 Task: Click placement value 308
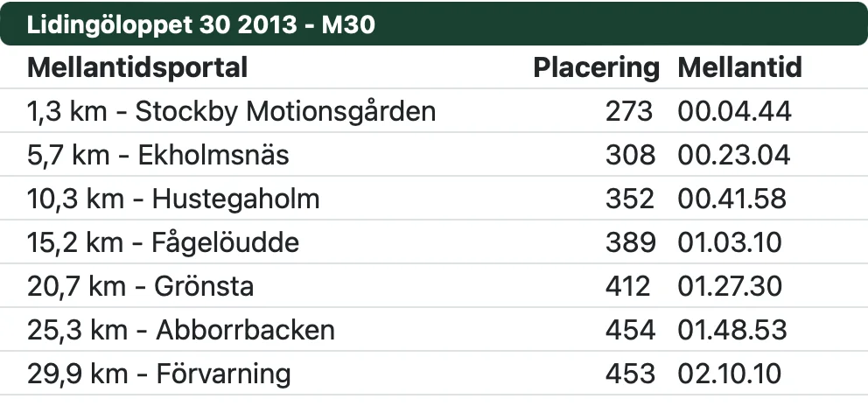[630, 155]
